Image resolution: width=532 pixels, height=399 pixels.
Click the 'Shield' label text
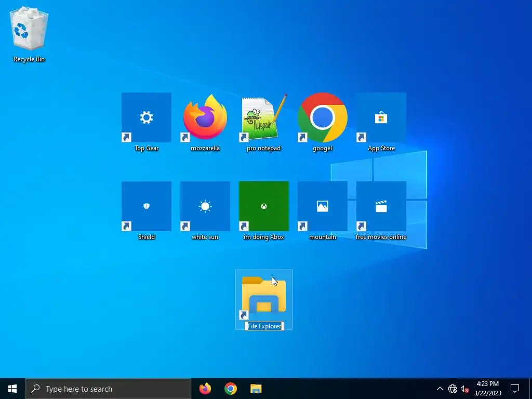click(x=146, y=237)
